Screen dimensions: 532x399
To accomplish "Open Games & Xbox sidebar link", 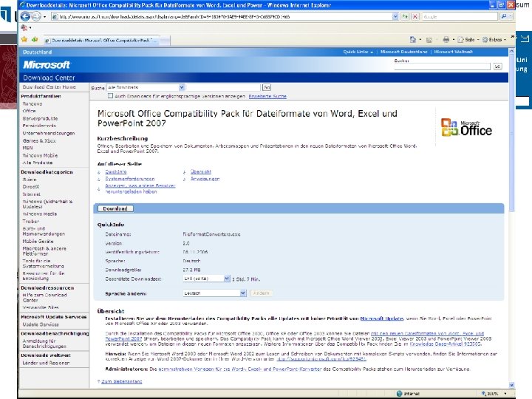I will tap(39, 140).
